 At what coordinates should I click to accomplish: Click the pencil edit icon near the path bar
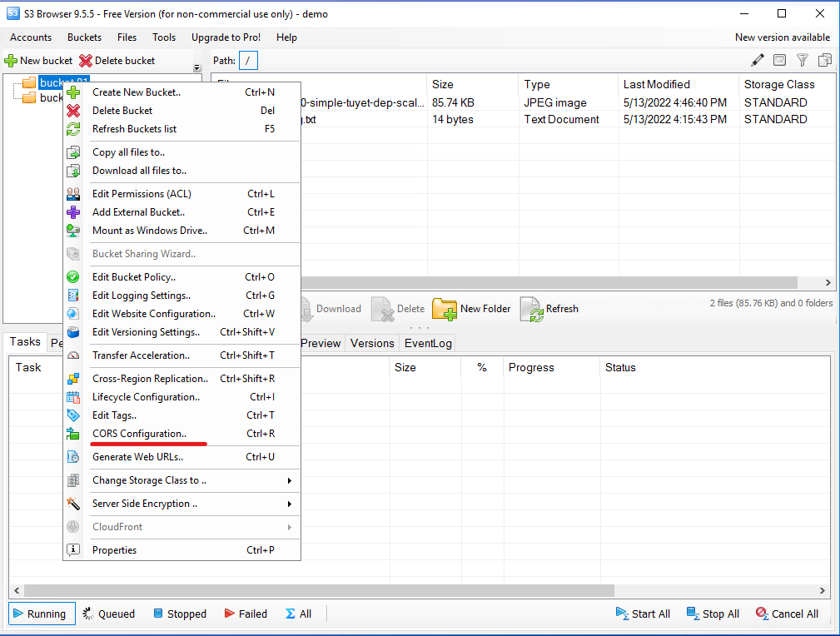(757, 59)
